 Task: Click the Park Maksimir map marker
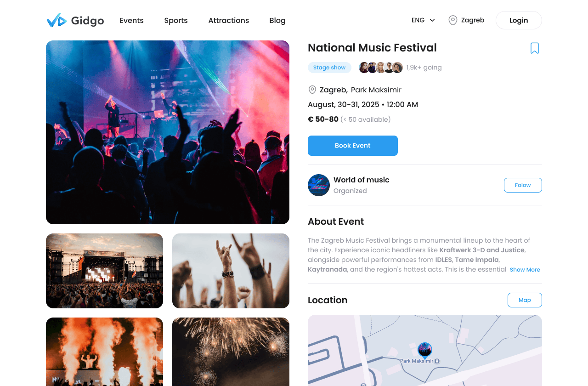click(425, 350)
